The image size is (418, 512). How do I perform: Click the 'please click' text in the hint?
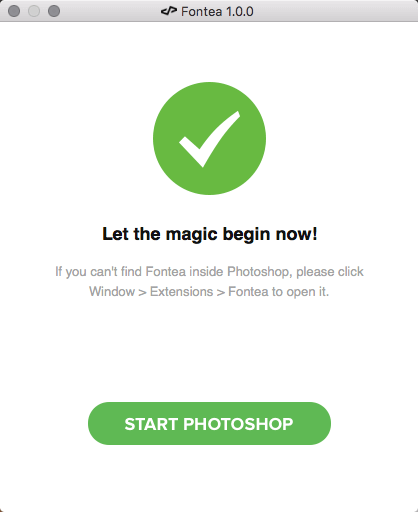(330, 272)
